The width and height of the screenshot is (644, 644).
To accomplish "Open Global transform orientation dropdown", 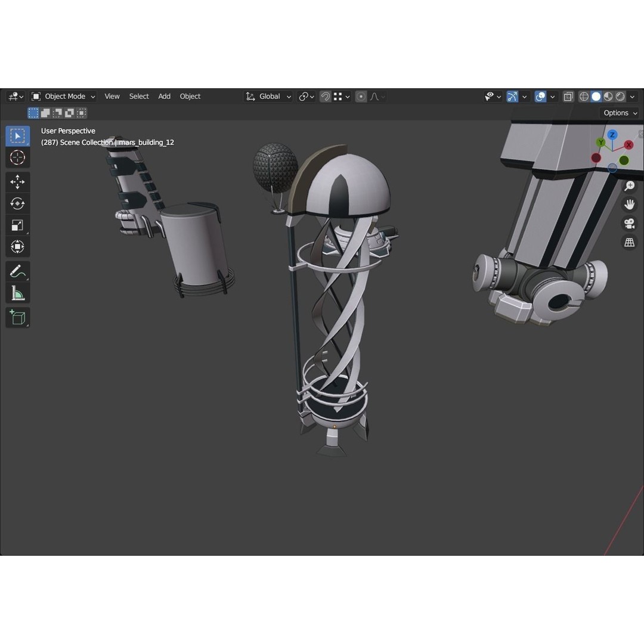I will [269, 97].
